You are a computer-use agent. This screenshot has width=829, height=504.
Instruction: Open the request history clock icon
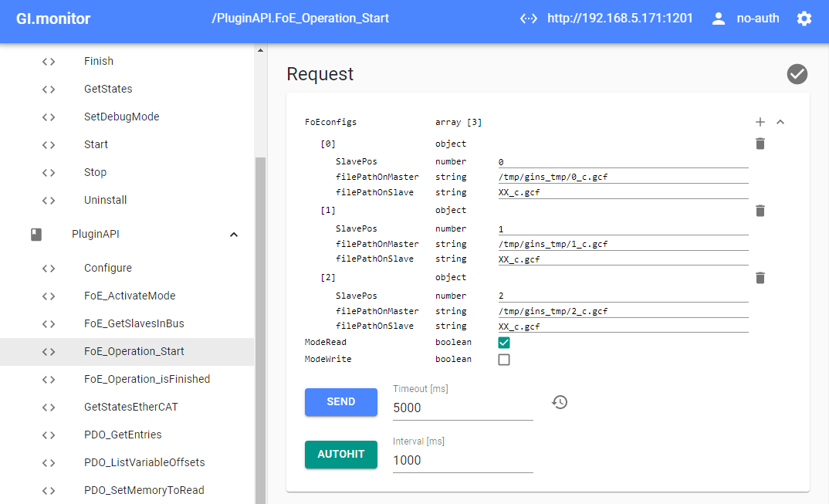click(x=560, y=402)
